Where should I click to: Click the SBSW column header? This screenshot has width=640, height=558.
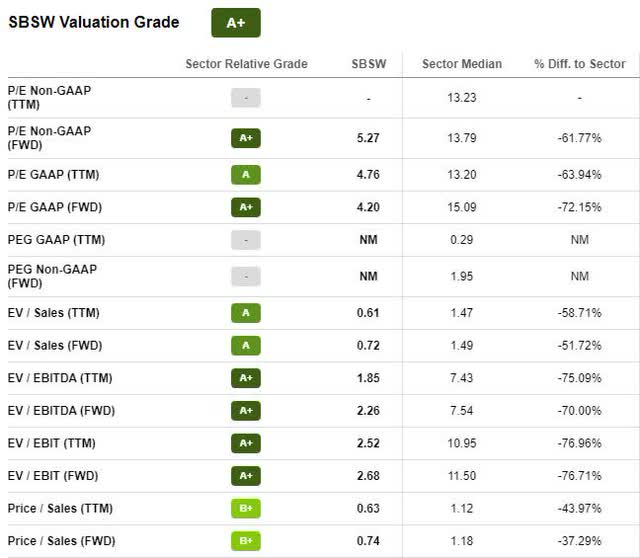(x=369, y=64)
